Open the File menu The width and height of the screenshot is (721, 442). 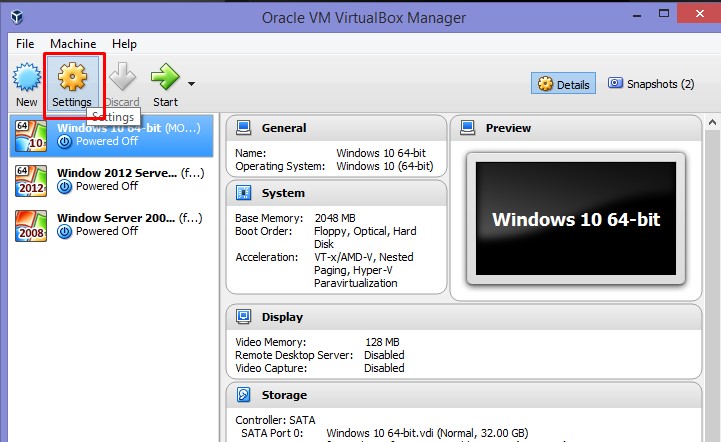(x=25, y=44)
